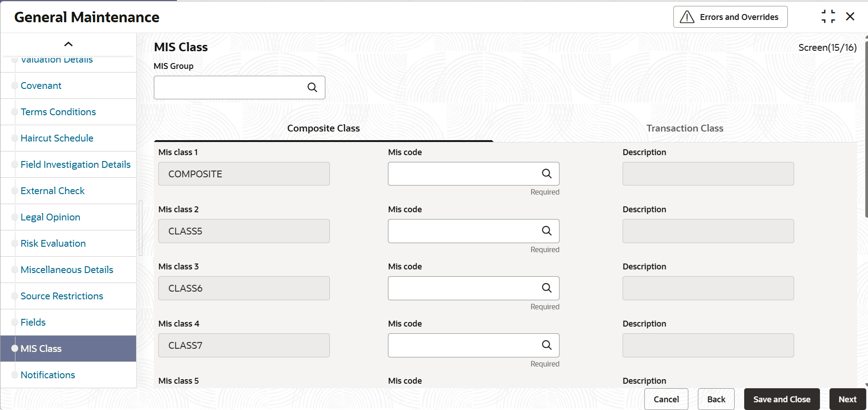Go back with the Back button
Viewport: 868px width, 410px height.
(716, 399)
